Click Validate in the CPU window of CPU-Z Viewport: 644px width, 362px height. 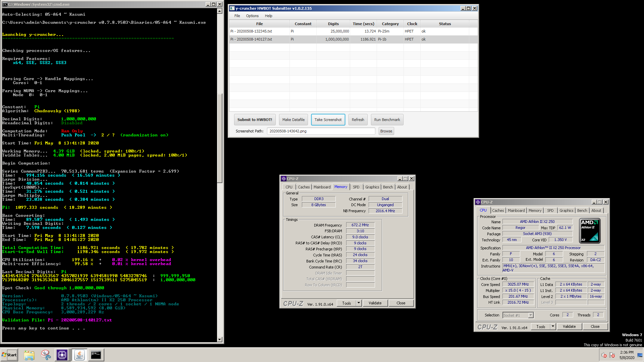click(569, 326)
